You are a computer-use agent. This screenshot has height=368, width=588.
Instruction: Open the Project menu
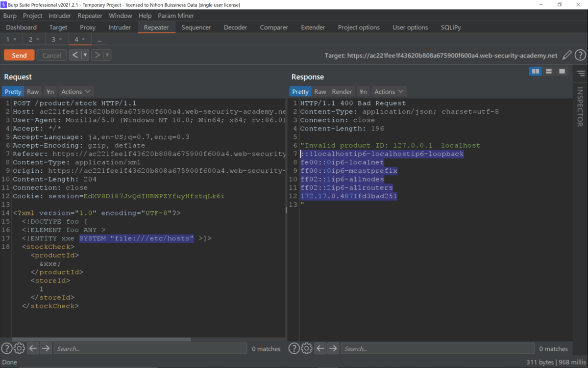33,16
